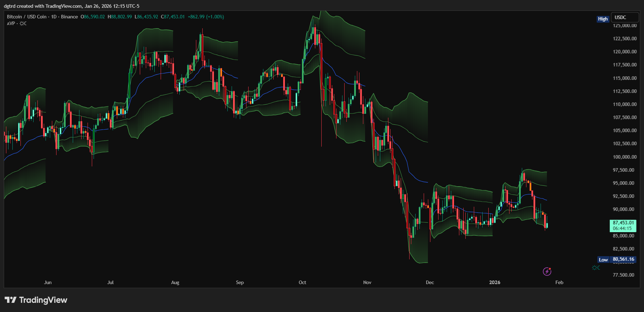Click the blue Low label
The height and width of the screenshot is (312, 644).
coord(603,260)
